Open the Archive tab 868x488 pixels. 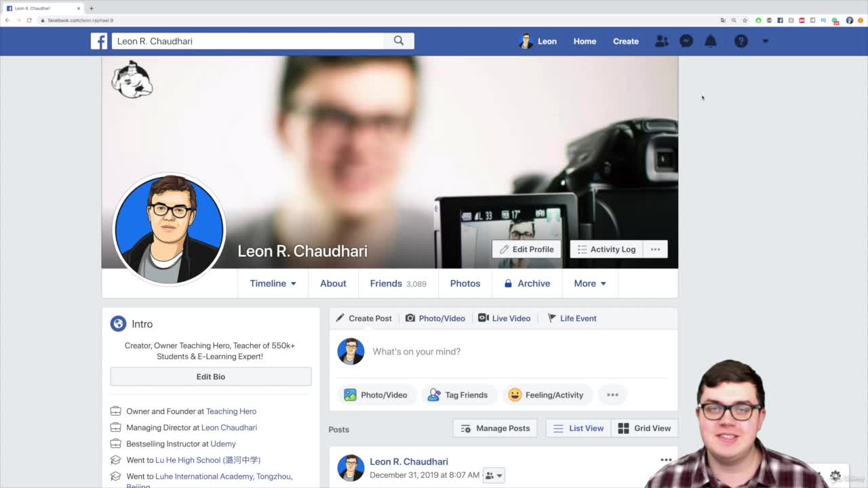[x=527, y=283]
